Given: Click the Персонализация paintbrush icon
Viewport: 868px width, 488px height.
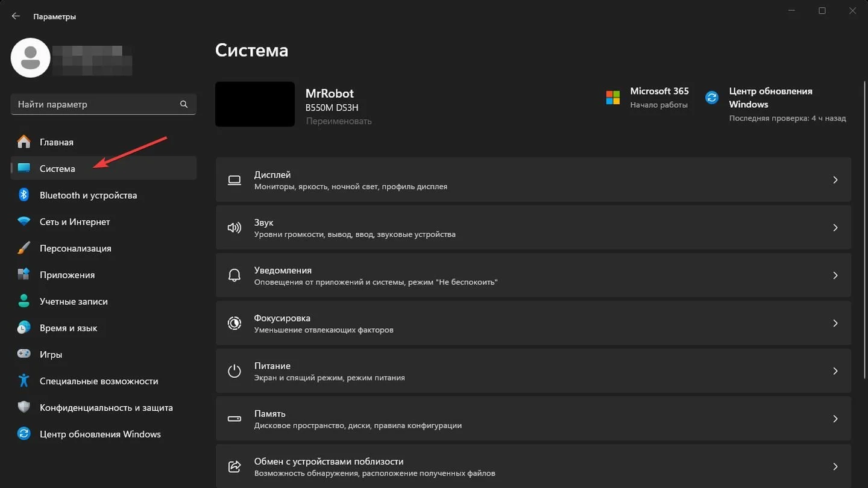Looking at the screenshot, I should point(24,248).
